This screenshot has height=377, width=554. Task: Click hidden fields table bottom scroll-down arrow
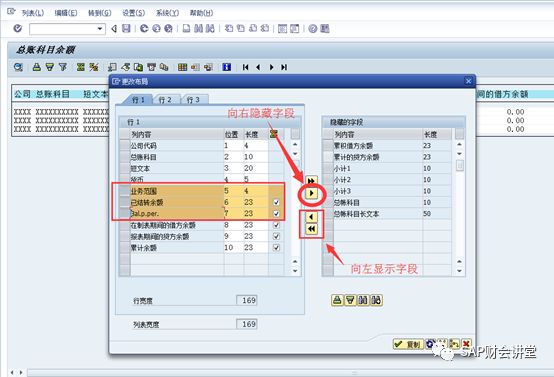click(459, 271)
